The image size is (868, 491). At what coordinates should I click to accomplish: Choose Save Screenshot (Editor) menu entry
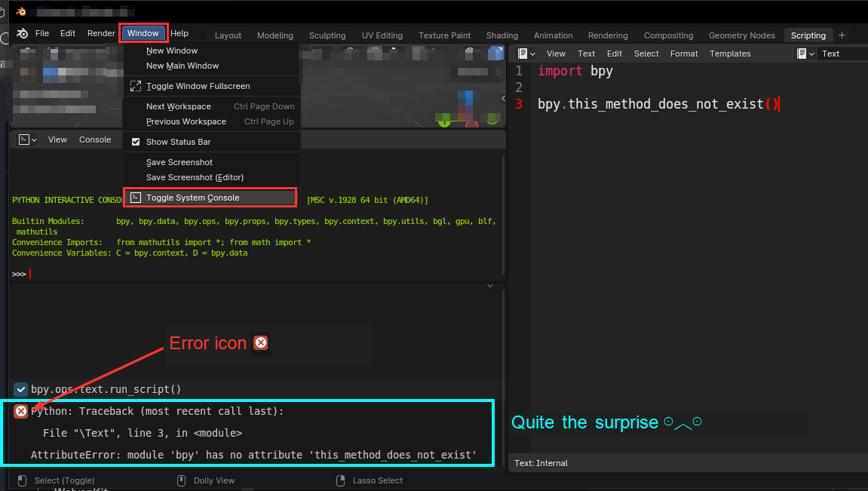[195, 177]
